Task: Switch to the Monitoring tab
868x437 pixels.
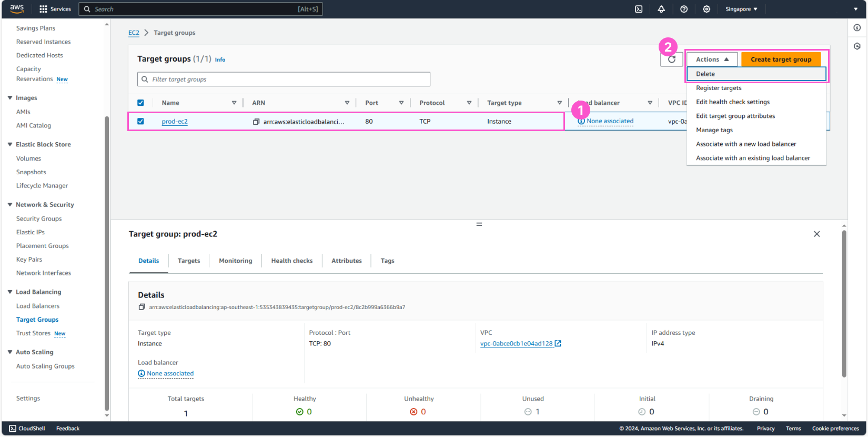Action: (x=235, y=261)
